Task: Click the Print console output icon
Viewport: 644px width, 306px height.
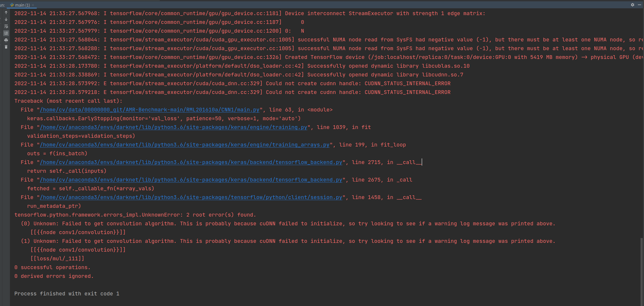Action: [6, 40]
